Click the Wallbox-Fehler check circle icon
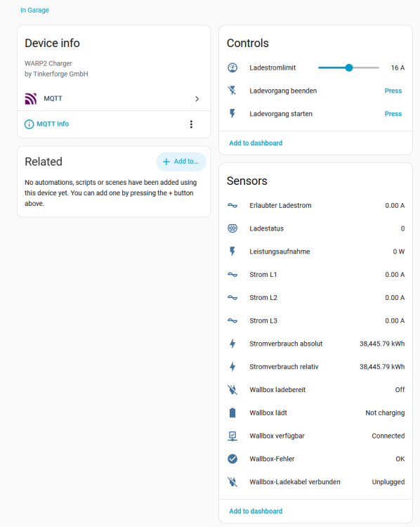The height and width of the screenshot is (527, 420). click(232, 459)
